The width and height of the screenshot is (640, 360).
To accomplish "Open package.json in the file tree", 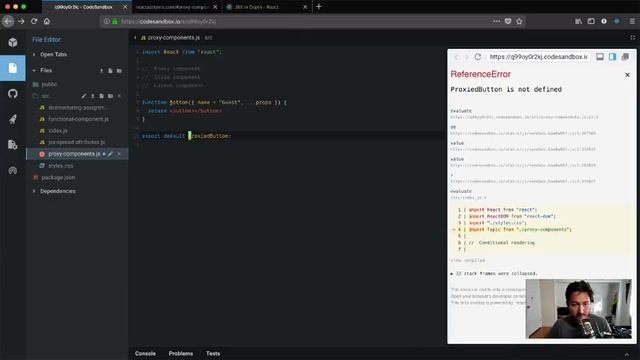I will [x=58, y=178].
